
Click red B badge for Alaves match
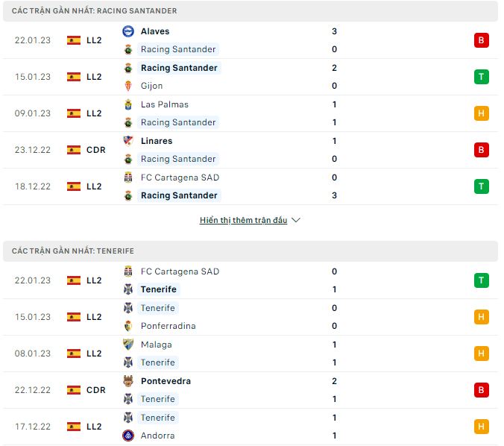(x=481, y=40)
